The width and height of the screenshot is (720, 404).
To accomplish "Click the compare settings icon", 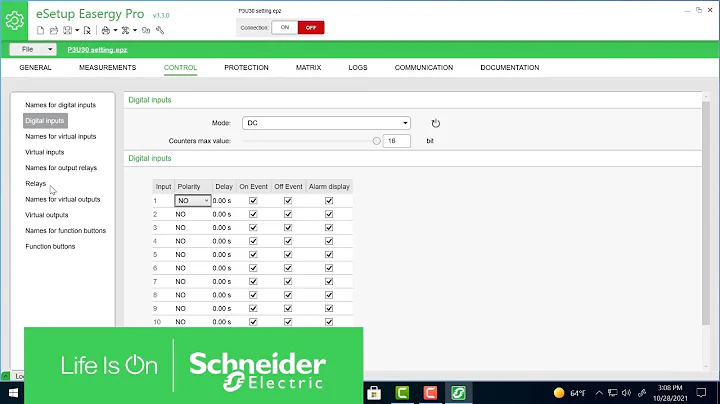I will point(146,30).
